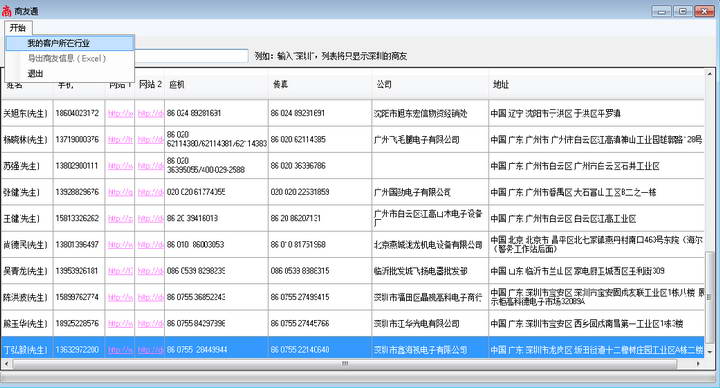Click company cell 临沂批发城飞扬电器批发部
The width and height of the screenshot is (720, 388).
(430, 271)
